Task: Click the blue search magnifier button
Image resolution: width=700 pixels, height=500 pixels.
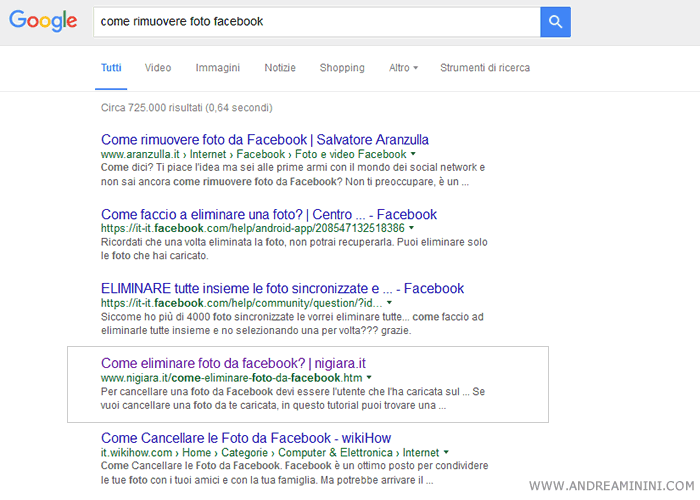Action: (555, 21)
